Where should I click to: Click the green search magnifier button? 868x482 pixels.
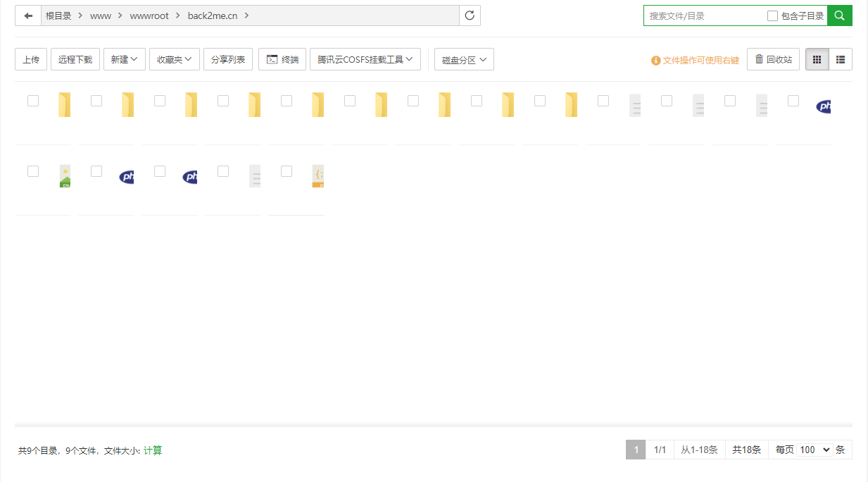pos(839,16)
